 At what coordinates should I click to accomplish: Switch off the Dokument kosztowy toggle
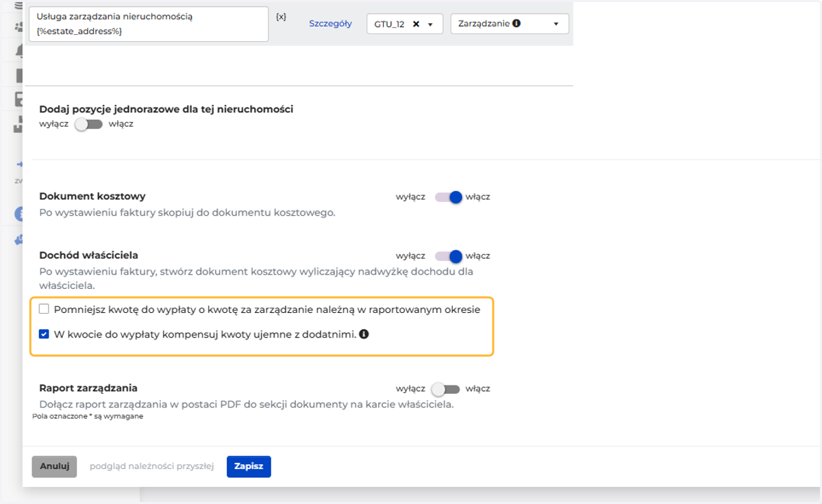tap(449, 197)
